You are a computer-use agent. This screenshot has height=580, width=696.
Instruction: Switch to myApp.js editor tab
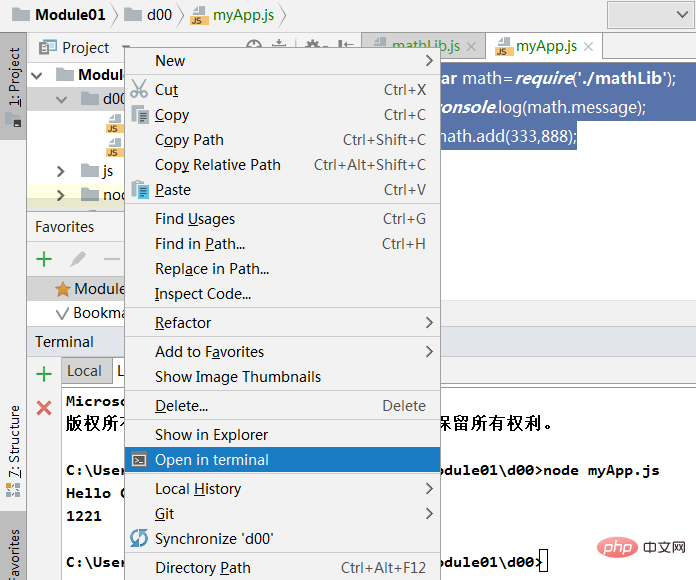pyautogui.click(x=544, y=46)
